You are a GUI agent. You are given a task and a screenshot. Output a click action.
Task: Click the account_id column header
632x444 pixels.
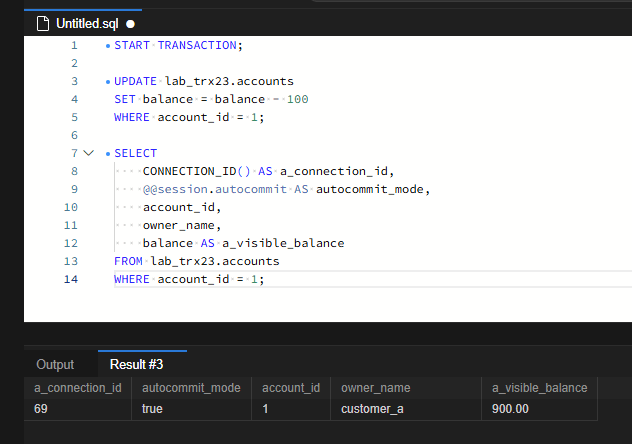pos(291,388)
